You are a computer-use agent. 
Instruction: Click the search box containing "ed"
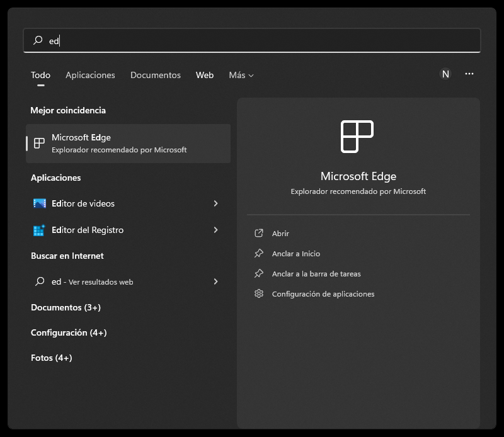coord(252,40)
